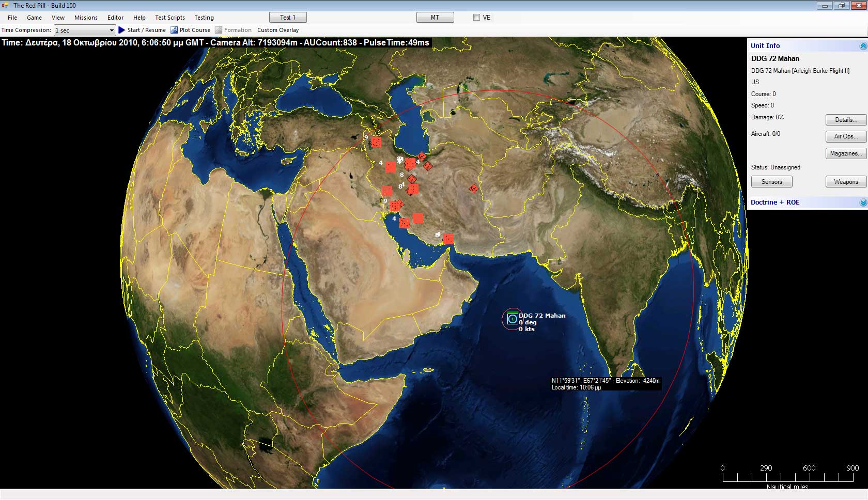
Task: Expand the Doctrine + ROE section
Action: pos(863,202)
